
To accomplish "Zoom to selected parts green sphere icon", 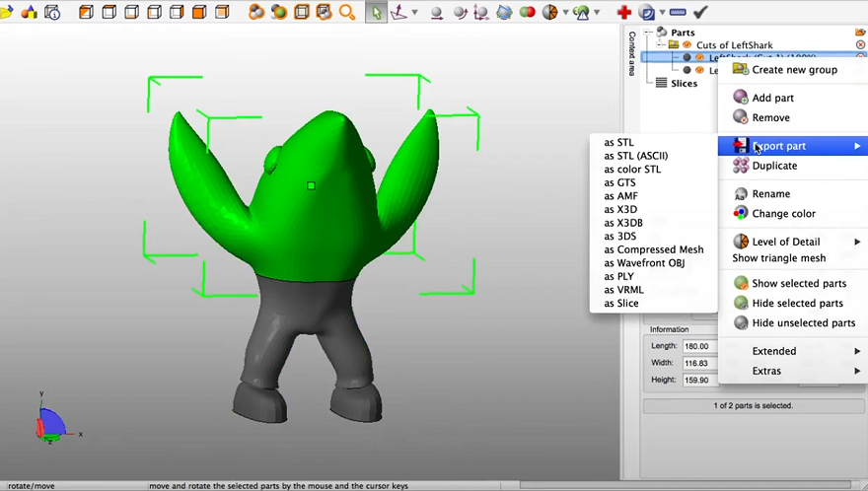I will point(279,12).
